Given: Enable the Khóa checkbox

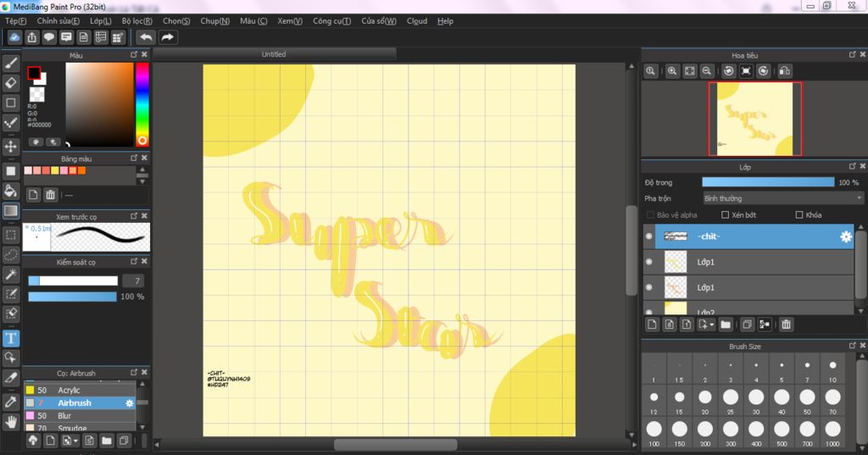Looking at the screenshot, I should 798,214.
